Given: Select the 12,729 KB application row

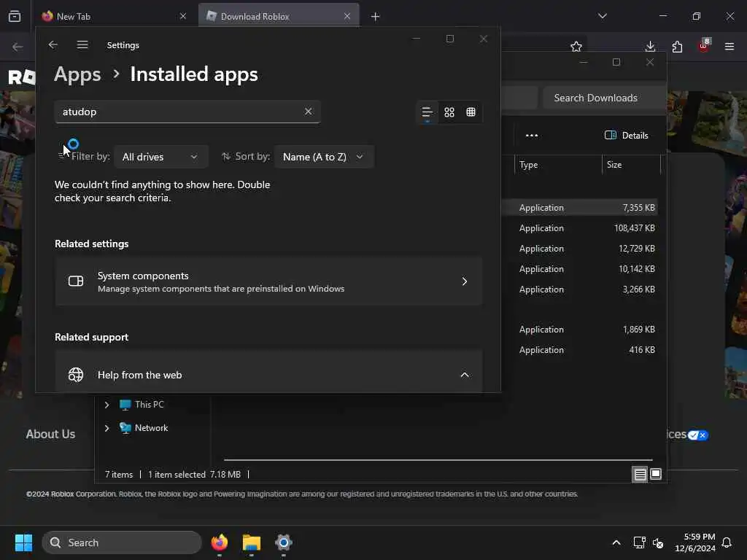Looking at the screenshot, I should [580, 249].
